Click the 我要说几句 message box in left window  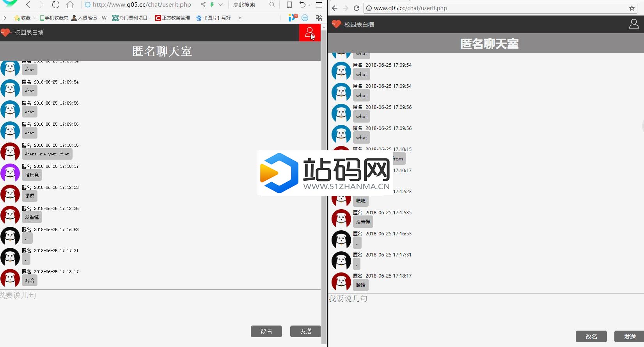tap(160, 306)
